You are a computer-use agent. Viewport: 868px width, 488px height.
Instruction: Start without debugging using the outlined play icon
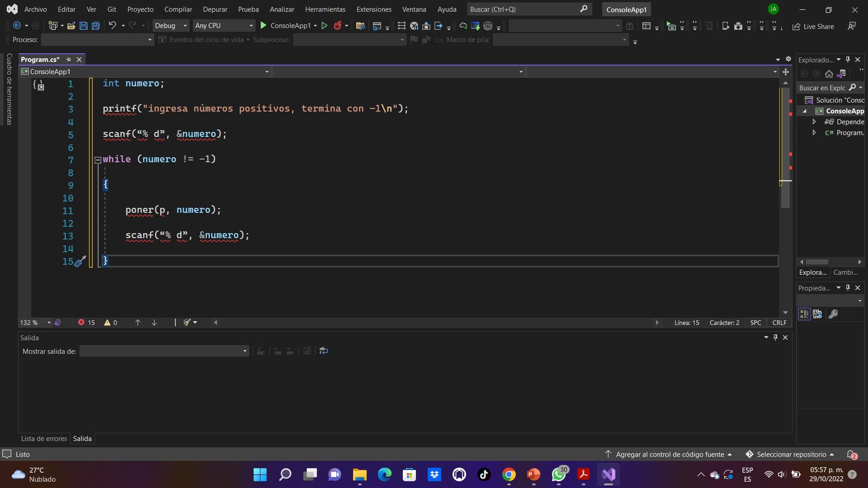324,26
